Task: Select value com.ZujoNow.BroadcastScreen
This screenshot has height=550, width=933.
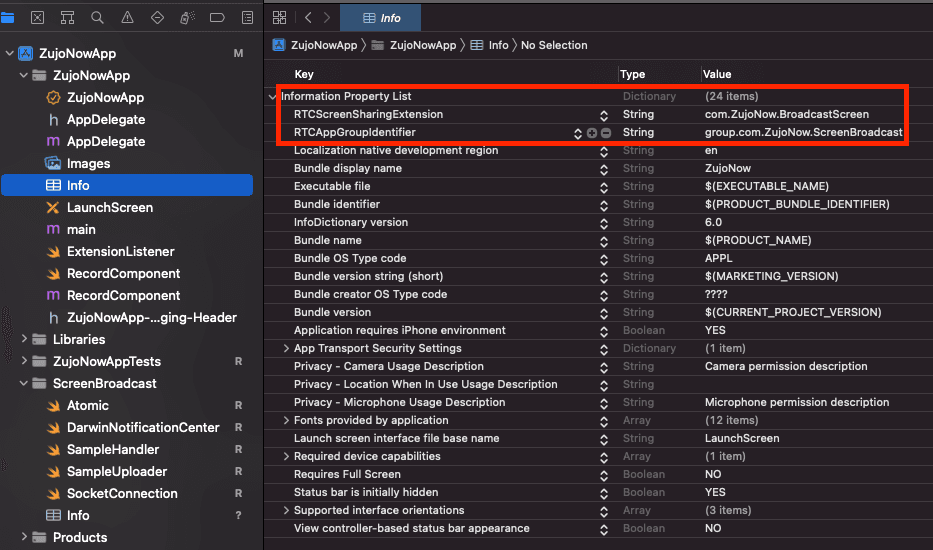Action: pyautogui.click(x=787, y=114)
